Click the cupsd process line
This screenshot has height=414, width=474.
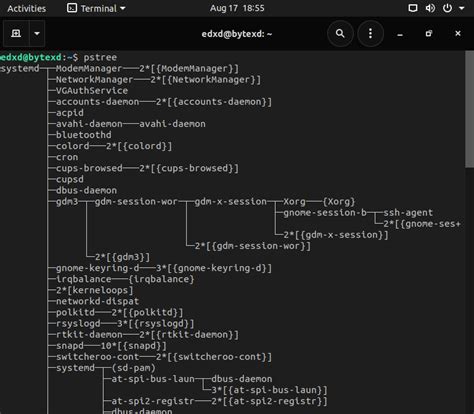pos(70,179)
